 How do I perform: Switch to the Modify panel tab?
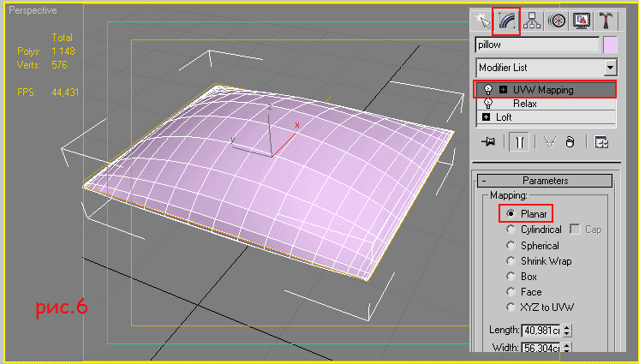point(507,21)
